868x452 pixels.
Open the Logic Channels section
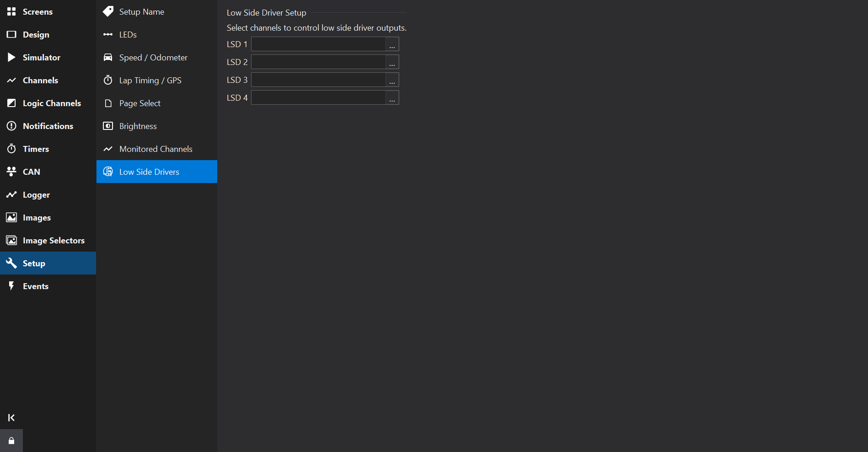click(x=52, y=103)
